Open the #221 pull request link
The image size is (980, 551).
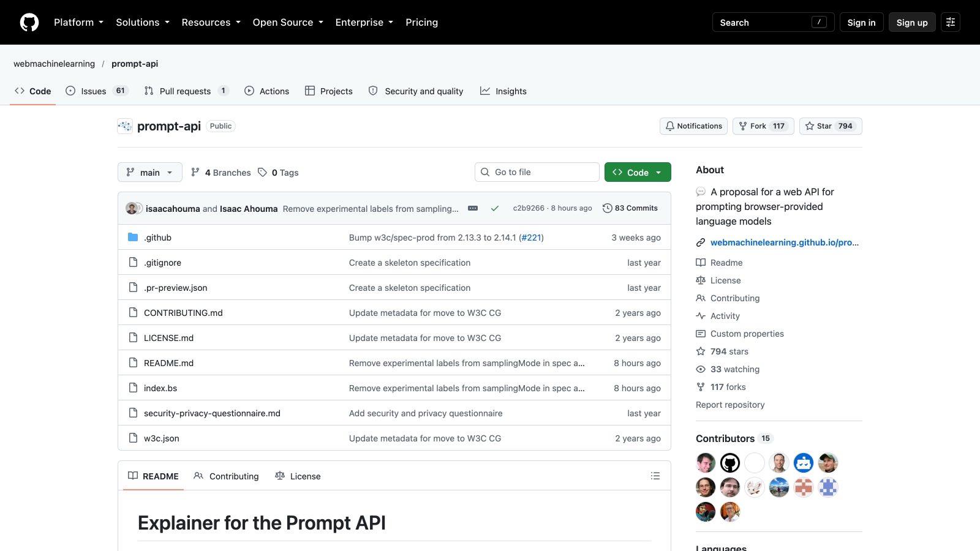click(x=531, y=238)
